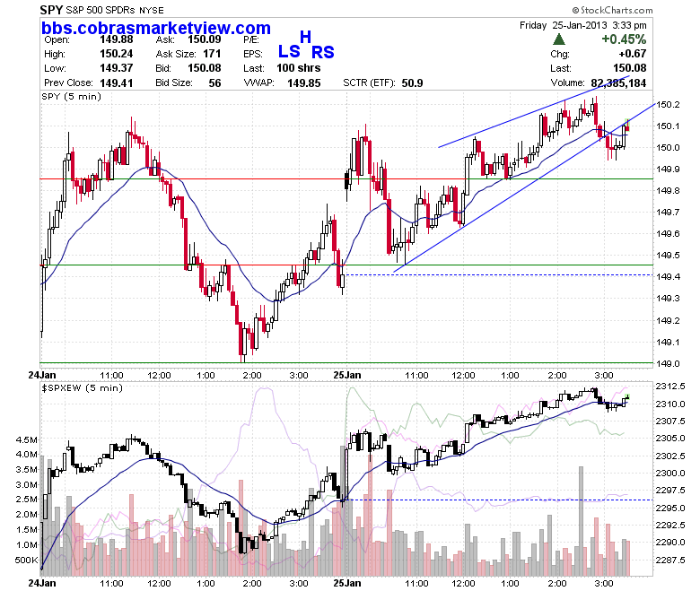Click the date Friday 25-Jan-2013 3:33 pm

coord(582,25)
